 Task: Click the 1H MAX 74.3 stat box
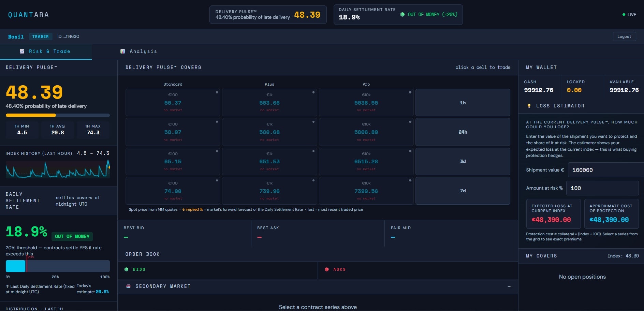(93, 130)
